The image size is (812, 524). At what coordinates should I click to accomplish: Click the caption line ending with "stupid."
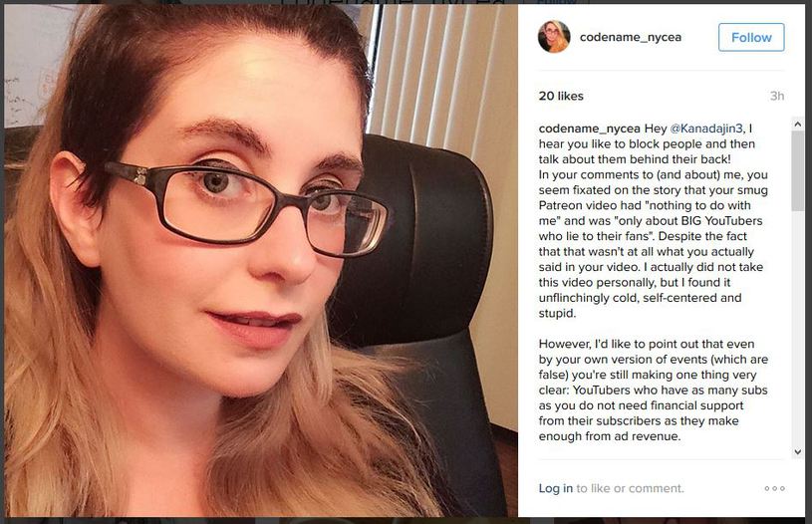(x=557, y=313)
